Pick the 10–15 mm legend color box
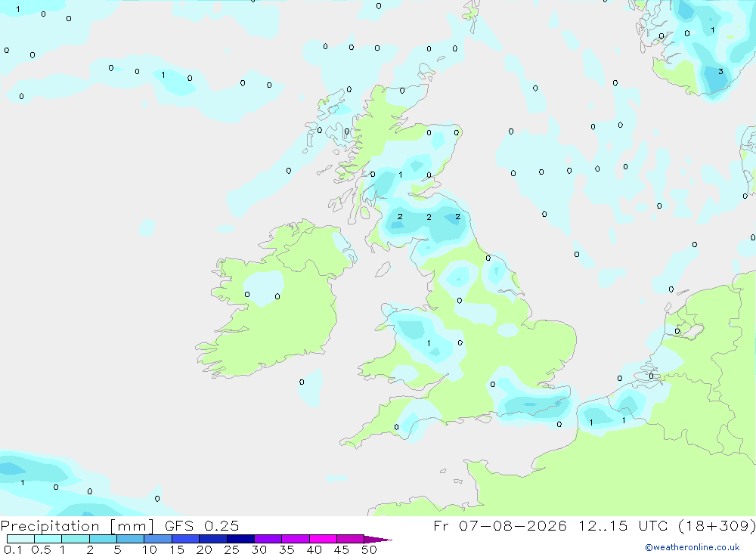 (158, 539)
